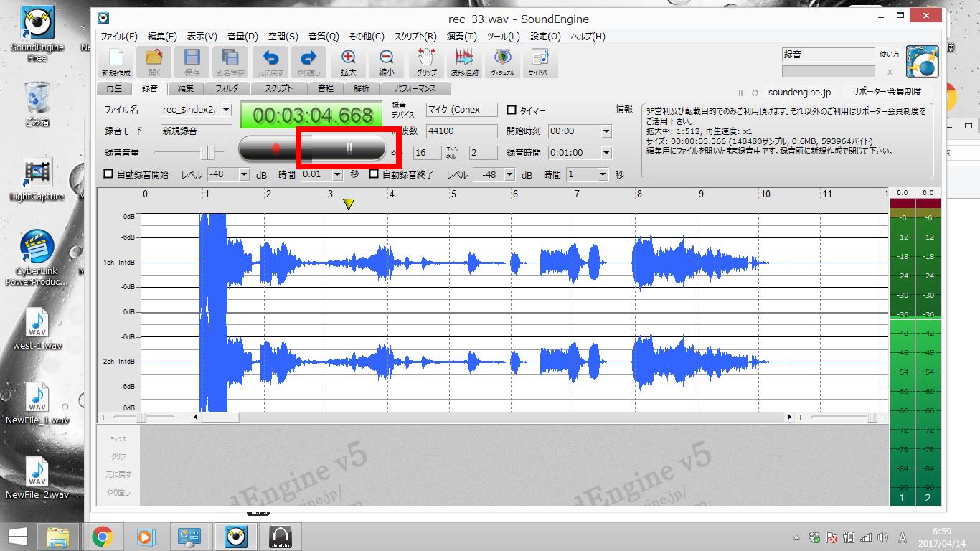Click the small pause icon beside soundengine.jp

[x=741, y=93]
